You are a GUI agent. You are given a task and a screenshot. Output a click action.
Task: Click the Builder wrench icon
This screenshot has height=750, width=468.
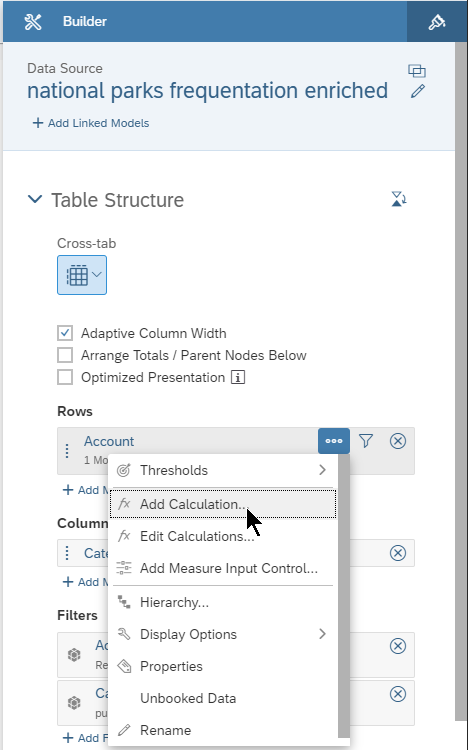pos(33,22)
